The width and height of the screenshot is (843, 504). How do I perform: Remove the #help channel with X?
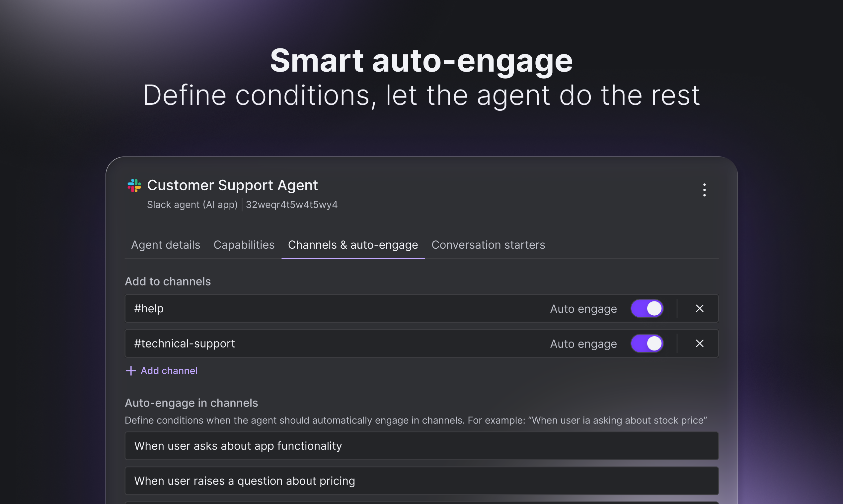(700, 308)
